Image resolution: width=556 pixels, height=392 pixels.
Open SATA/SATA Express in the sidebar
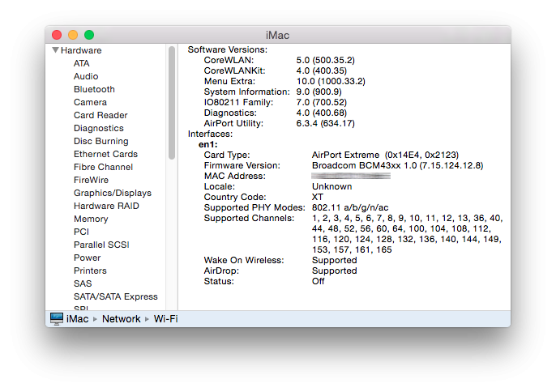[x=116, y=296]
